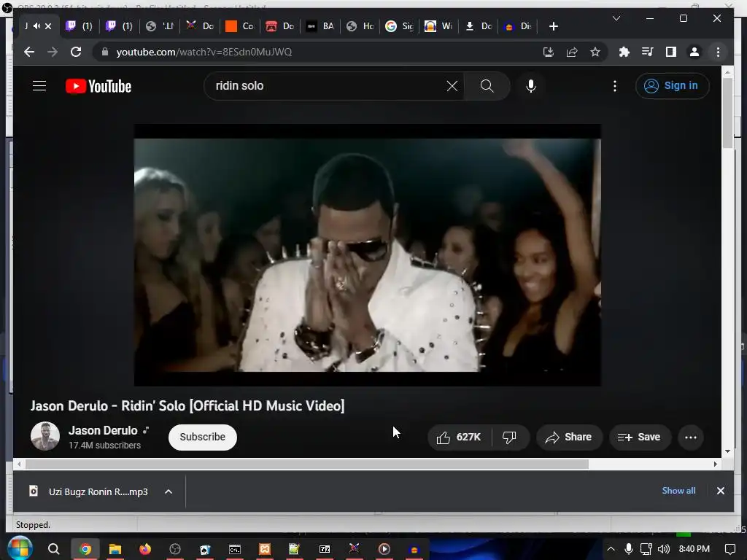The height and width of the screenshot is (560, 747).
Task: Open the tab search dropdown chevron
Action: pyautogui.click(x=616, y=18)
